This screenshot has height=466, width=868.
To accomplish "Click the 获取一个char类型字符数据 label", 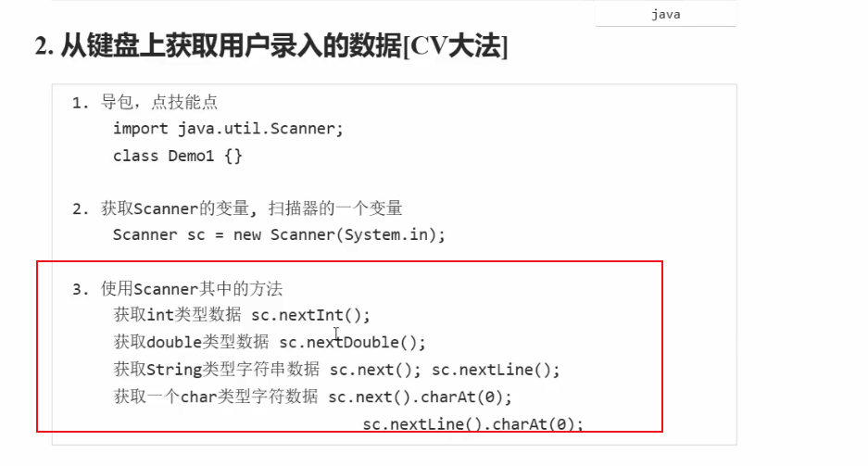I will [x=216, y=397].
